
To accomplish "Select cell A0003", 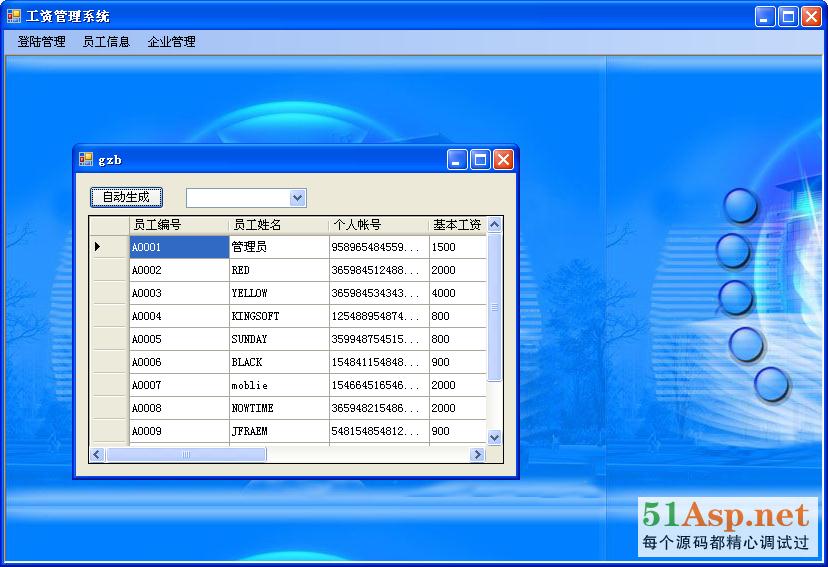I will [179, 293].
